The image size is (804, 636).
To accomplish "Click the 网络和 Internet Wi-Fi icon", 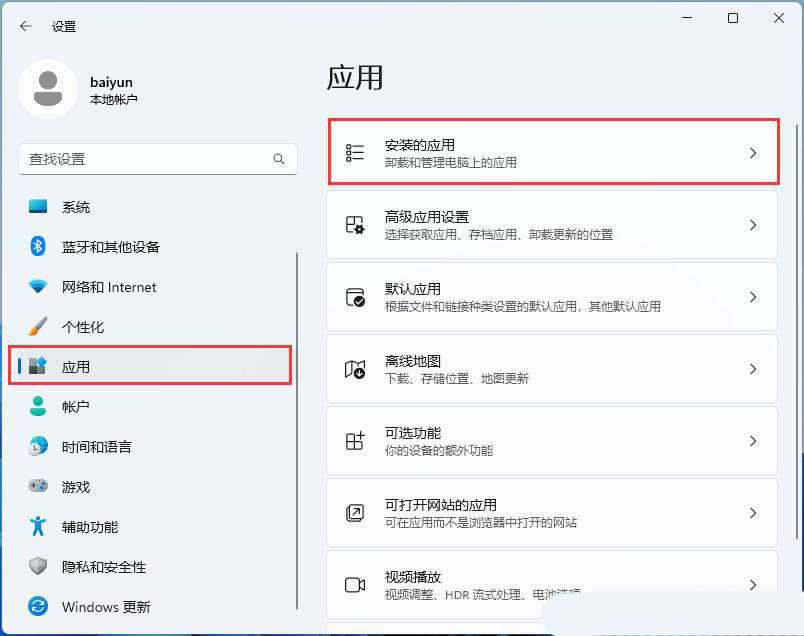I will 38,287.
